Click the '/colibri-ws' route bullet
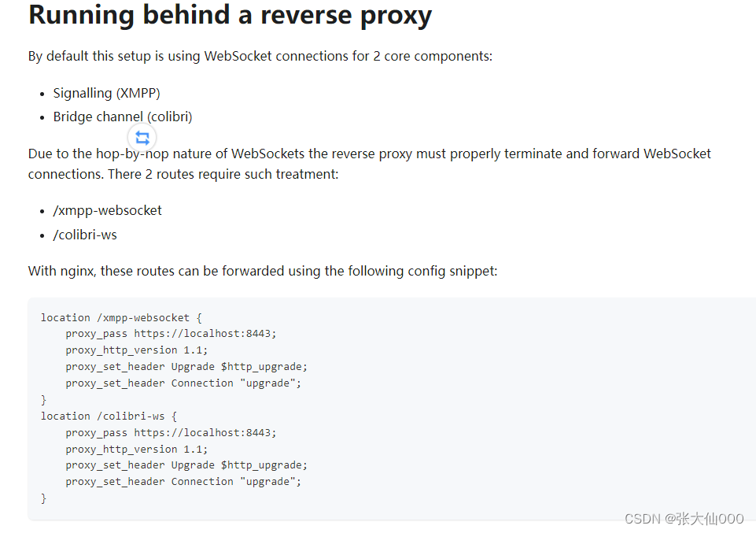Screen dimensions: 756x533 point(85,235)
